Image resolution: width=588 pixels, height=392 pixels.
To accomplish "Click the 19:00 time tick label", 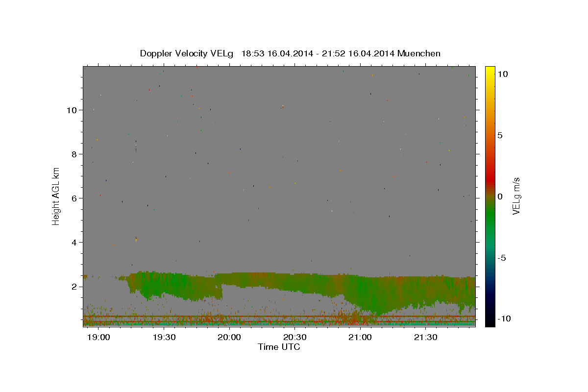I will point(98,338).
